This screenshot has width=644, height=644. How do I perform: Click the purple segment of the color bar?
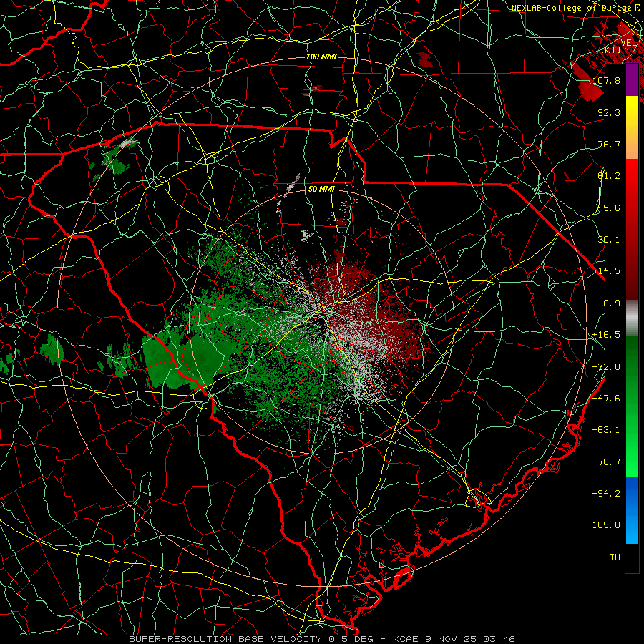(x=632, y=79)
